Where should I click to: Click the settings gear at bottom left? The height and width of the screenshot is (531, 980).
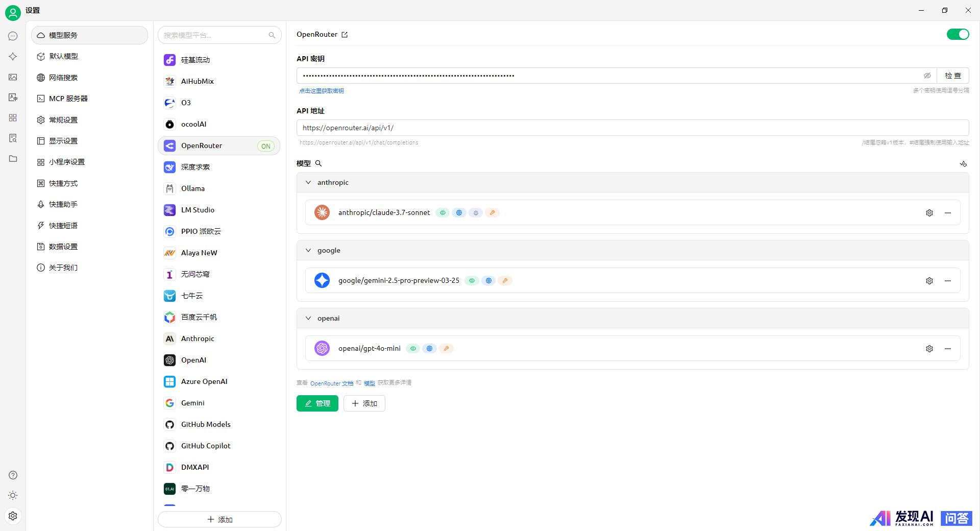(x=13, y=516)
